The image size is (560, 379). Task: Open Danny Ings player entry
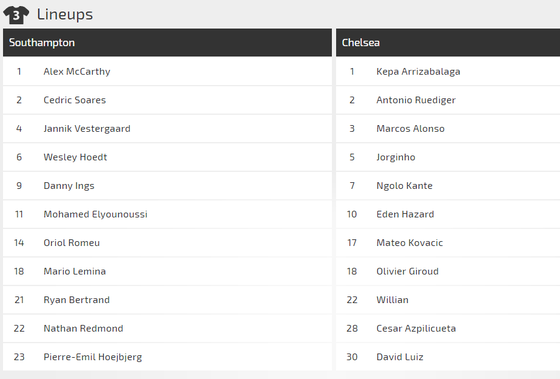tap(69, 186)
